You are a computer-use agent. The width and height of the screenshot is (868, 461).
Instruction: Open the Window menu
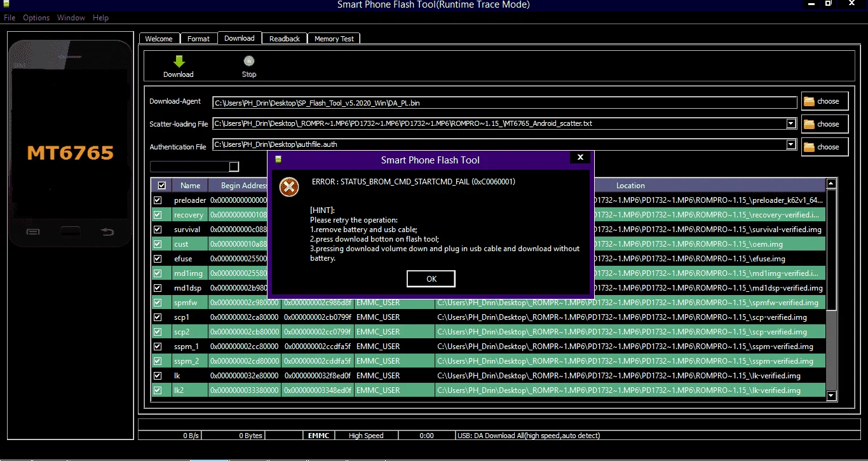pyautogui.click(x=71, y=18)
